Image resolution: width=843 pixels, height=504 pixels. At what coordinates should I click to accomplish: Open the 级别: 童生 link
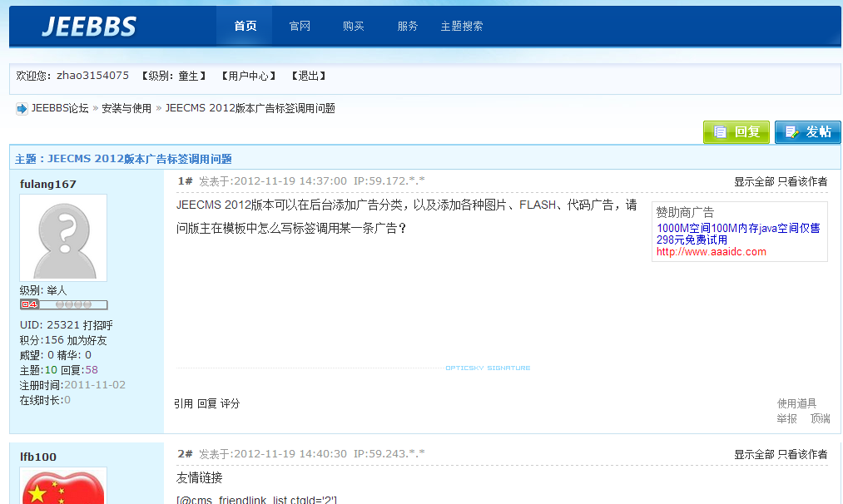click(174, 76)
